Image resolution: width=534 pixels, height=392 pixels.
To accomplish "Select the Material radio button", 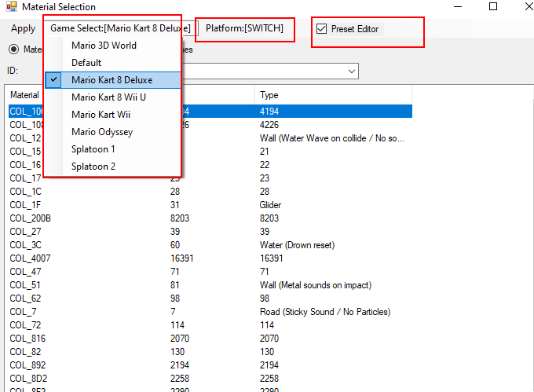I will 13,49.
